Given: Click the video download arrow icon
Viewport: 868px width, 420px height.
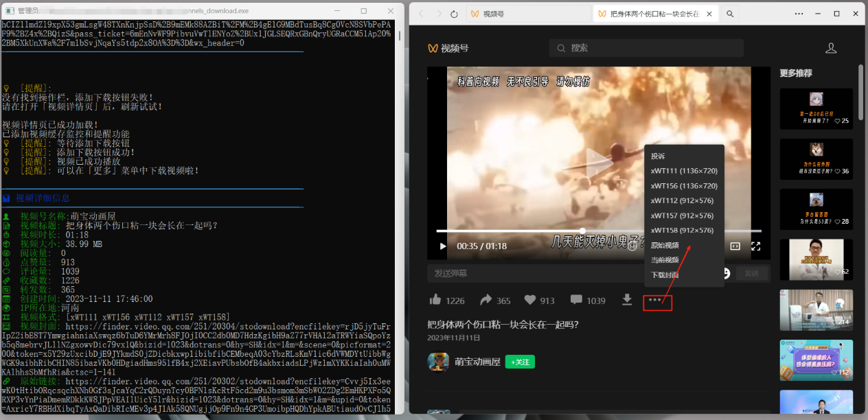Looking at the screenshot, I should click(628, 300).
